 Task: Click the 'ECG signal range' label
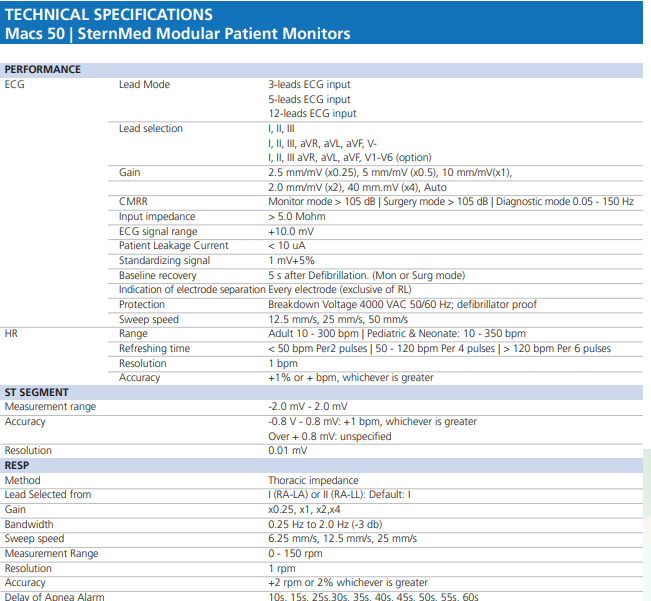(158, 232)
